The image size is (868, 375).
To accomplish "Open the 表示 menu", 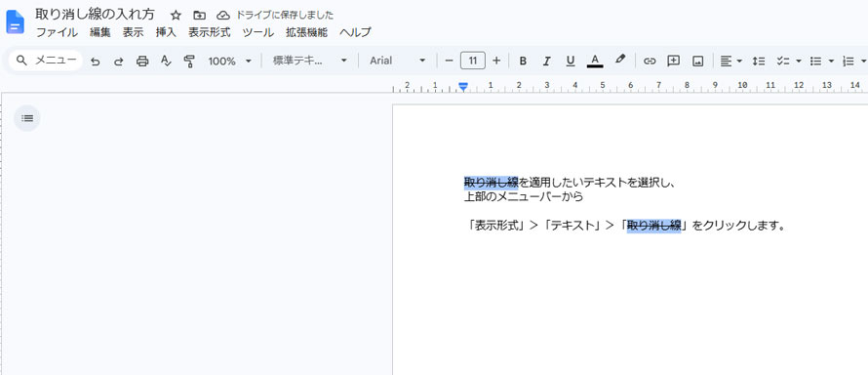I will point(133,32).
